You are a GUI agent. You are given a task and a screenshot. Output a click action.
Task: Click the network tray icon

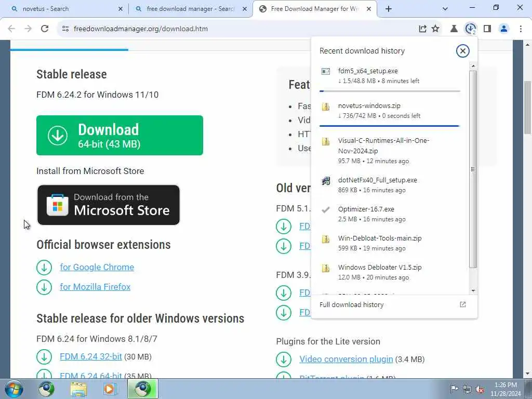tap(467, 389)
